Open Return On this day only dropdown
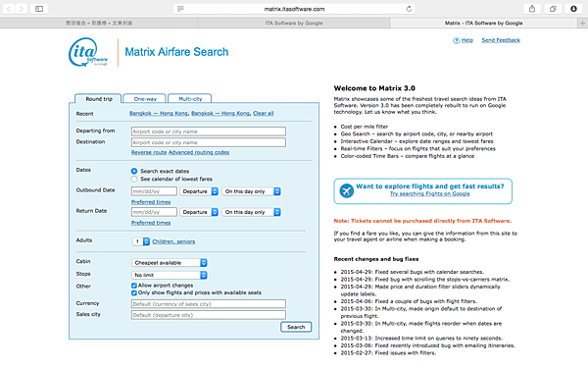 tap(251, 212)
